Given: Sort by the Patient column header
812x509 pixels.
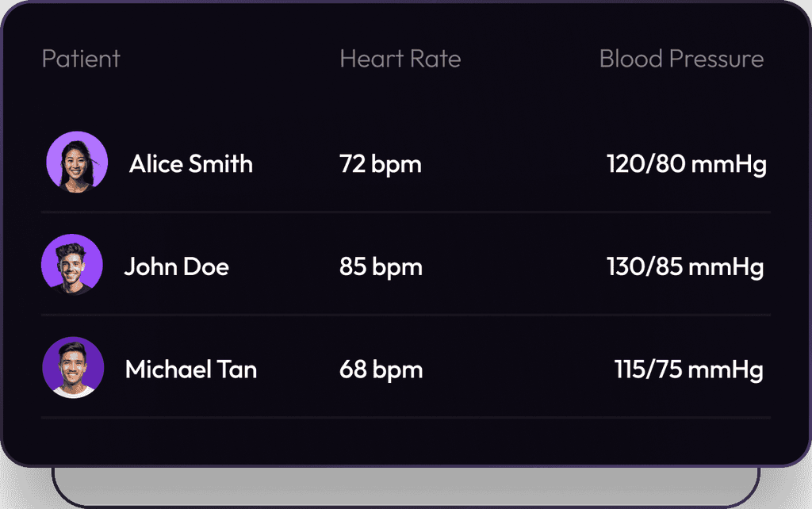Looking at the screenshot, I should pyautogui.click(x=81, y=59).
